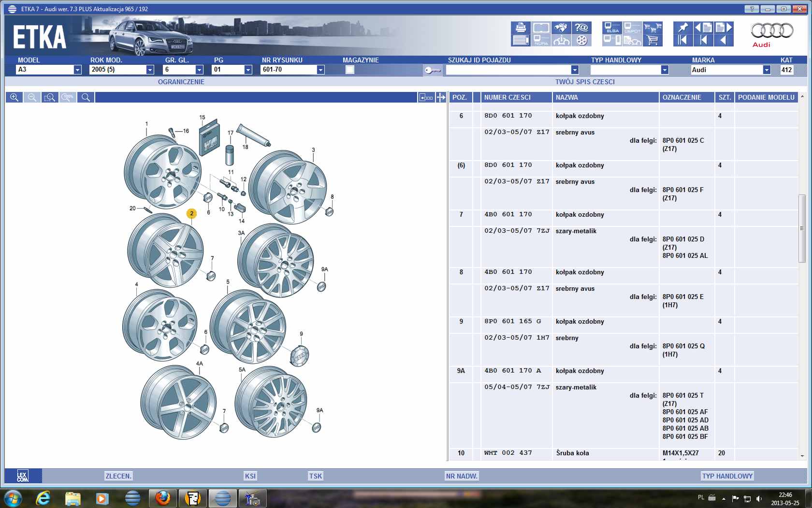Click the parts list scroll down arrow
Screen dimensions: 812x508
coord(802,456)
